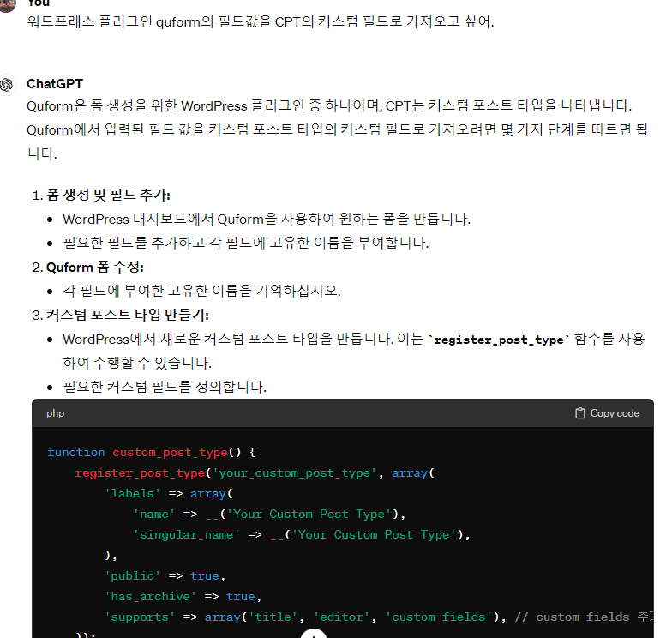Click the bullet '필요한 필드를 추가하고 각 필드에'
The image size is (672, 638).
point(245,244)
